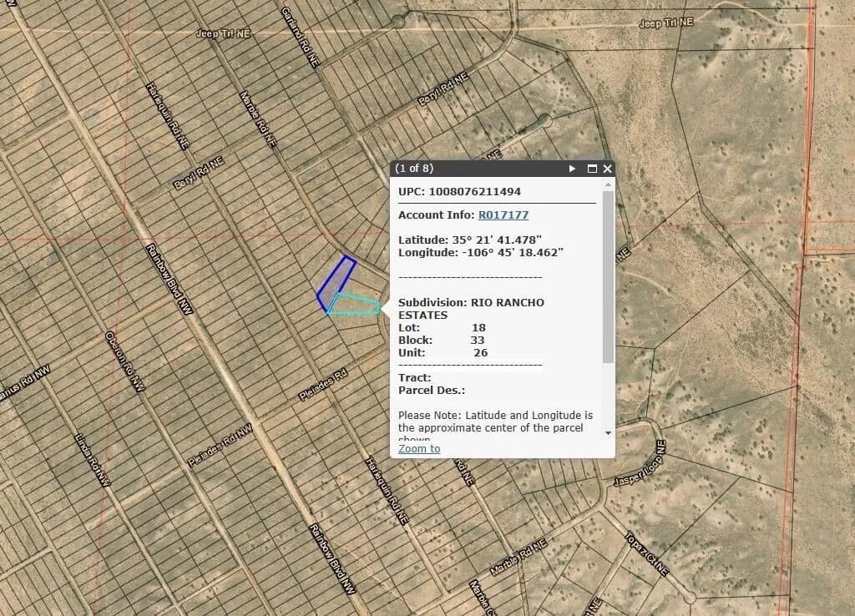Click the UPC number 1008076211494
Image resolution: width=855 pixels, height=616 pixels.
pyautogui.click(x=474, y=192)
